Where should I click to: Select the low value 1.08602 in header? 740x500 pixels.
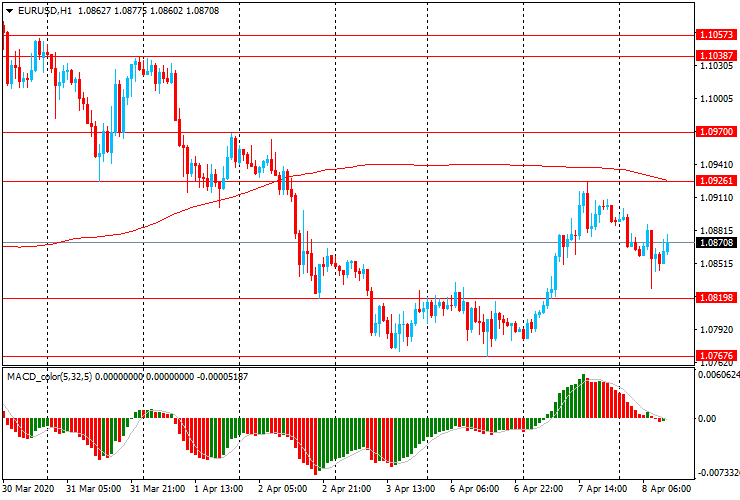167,10
